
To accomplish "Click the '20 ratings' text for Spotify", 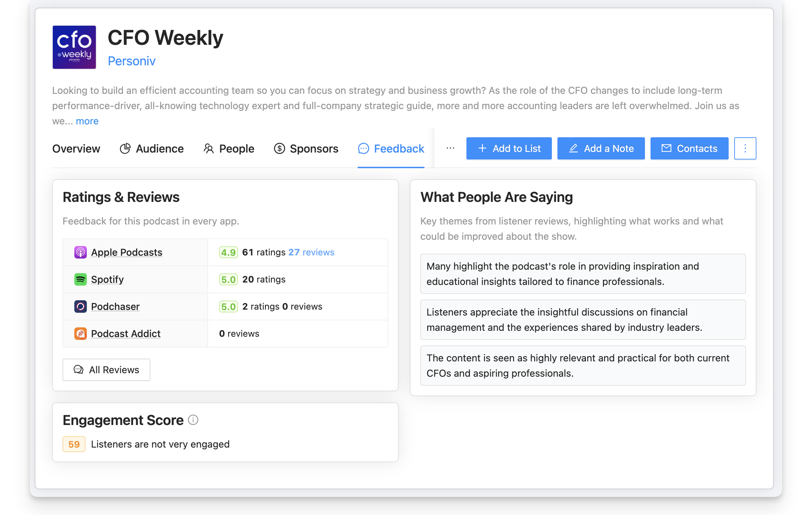I will coord(264,279).
